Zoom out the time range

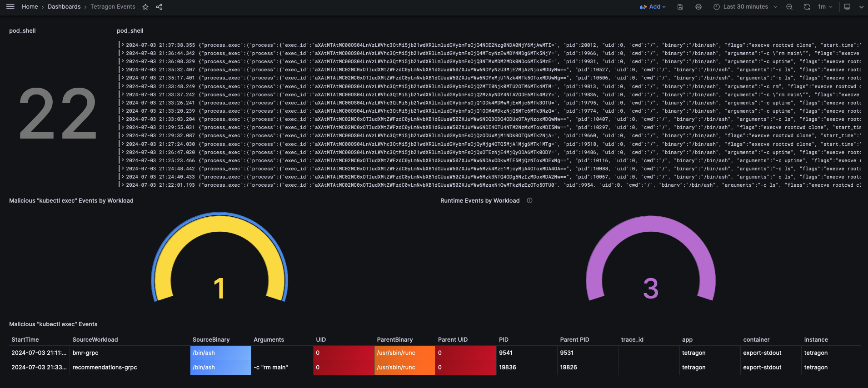[789, 7]
